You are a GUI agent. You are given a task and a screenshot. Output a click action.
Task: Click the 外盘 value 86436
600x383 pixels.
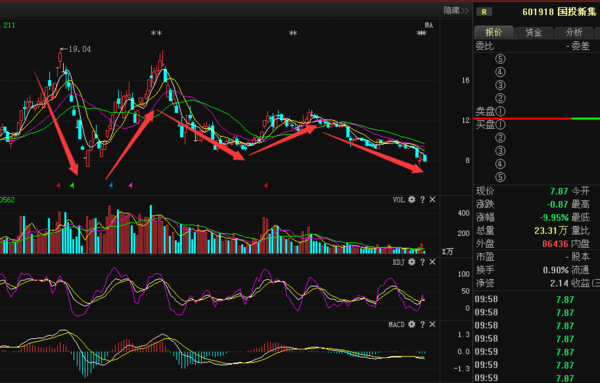(x=555, y=244)
